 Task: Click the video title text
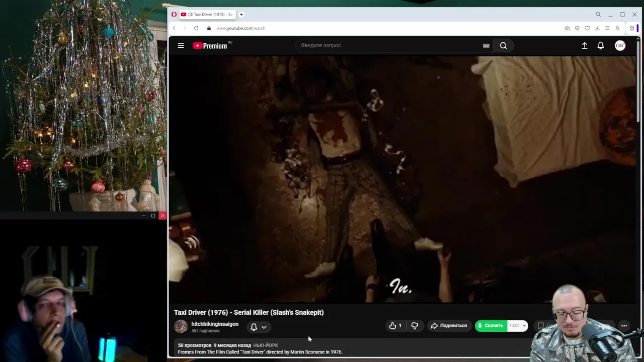point(249,312)
